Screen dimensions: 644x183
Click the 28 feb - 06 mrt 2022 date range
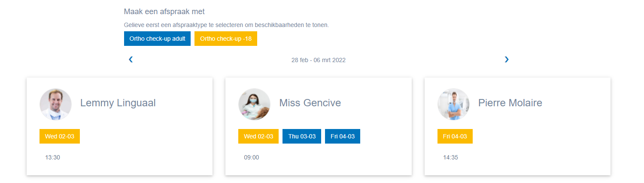[319, 60]
